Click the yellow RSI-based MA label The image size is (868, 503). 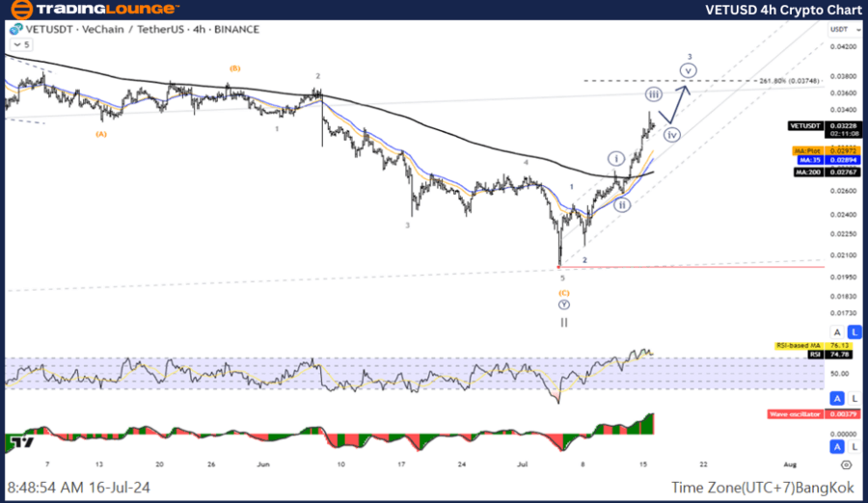799,346
